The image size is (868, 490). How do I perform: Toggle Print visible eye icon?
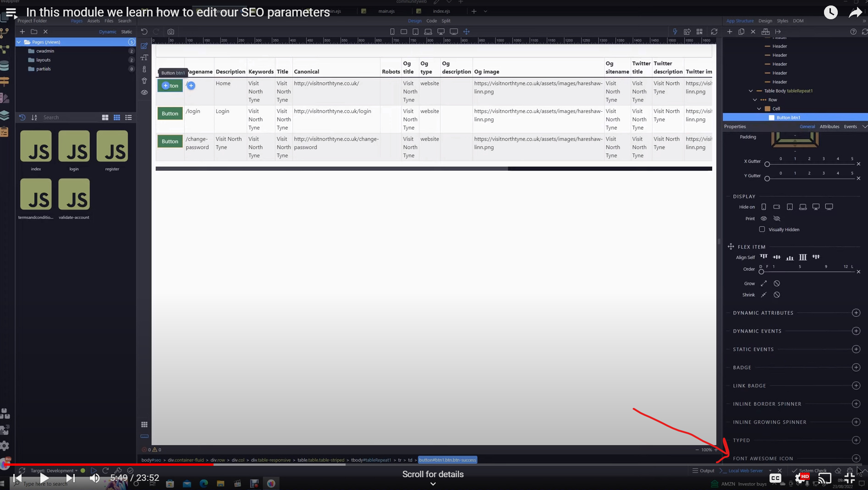pos(764,218)
